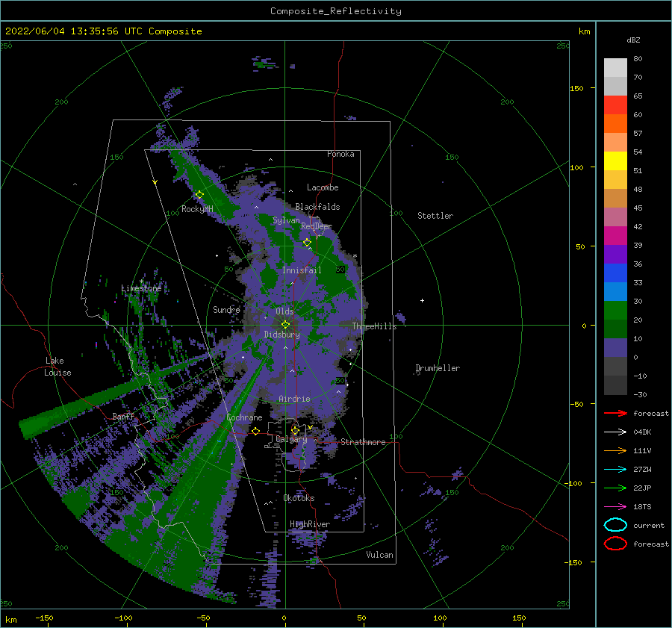Screen dimensions: 672x628
Task: Click the red forecast arrow in legend
Action: [x=615, y=413]
